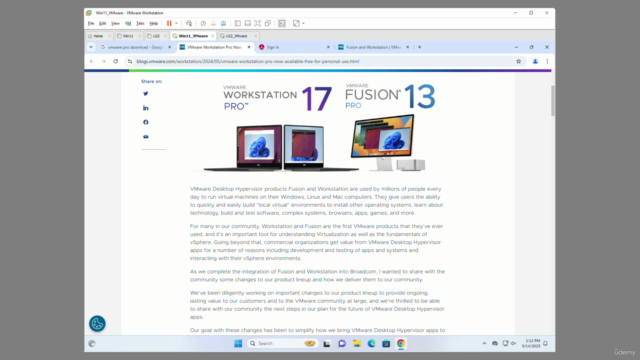The height and width of the screenshot is (360, 640).
Task: Bookmark this page with the star icon
Action: click(x=518, y=62)
